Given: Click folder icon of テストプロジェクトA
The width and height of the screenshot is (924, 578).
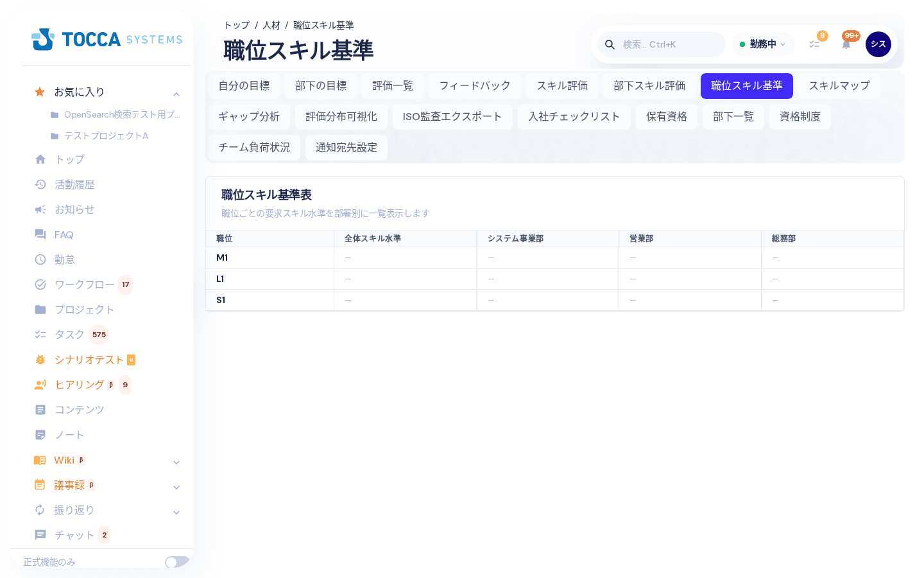Looking at the screenshot, I should [55, 136].
